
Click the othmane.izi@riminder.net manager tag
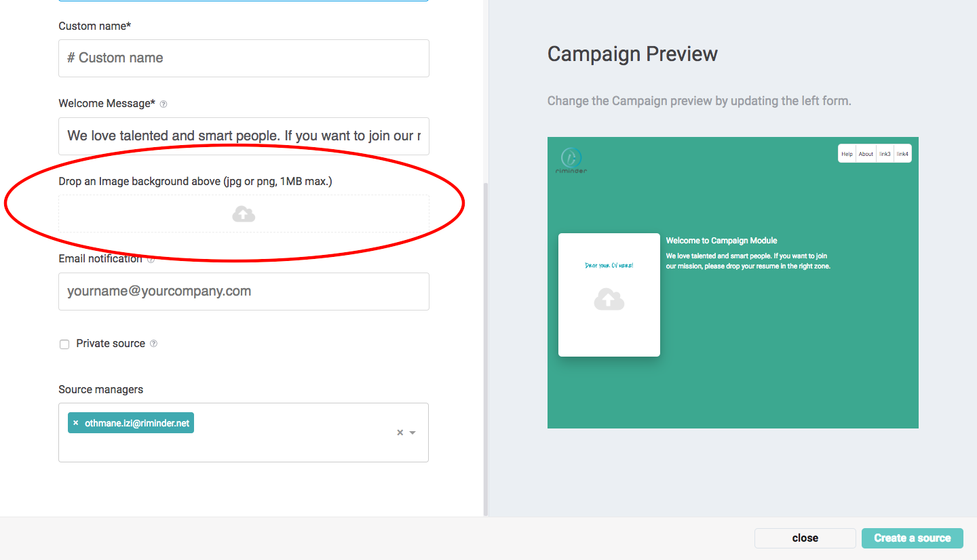coord(131,423)
